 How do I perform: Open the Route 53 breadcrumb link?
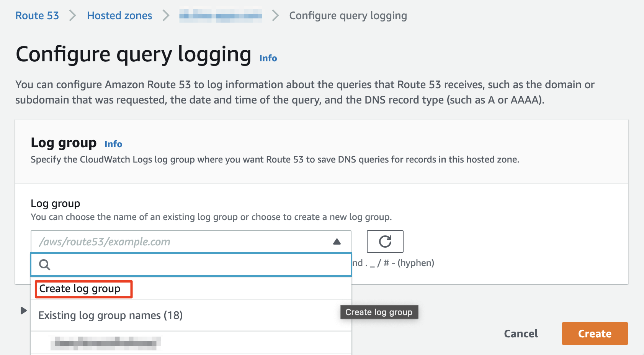37,16
